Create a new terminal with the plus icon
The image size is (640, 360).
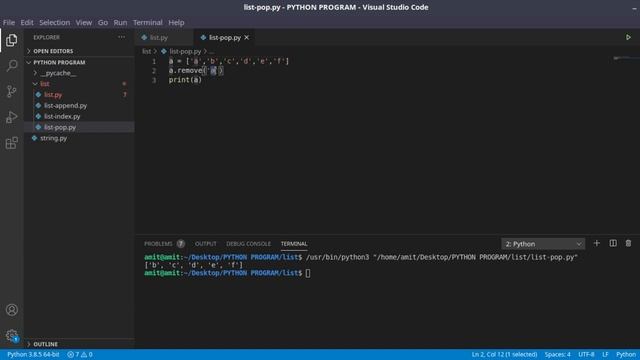click(596, 243)
